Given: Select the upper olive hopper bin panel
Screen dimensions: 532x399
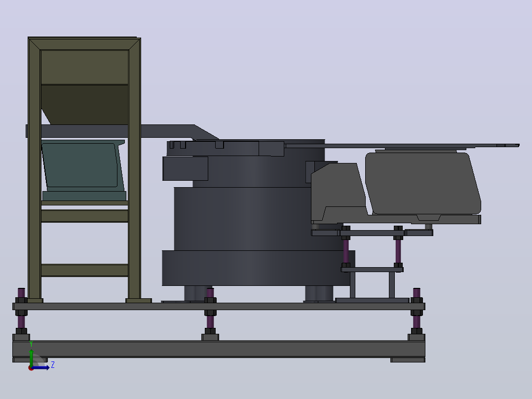Looking at the screenshot, I should 84,67.
